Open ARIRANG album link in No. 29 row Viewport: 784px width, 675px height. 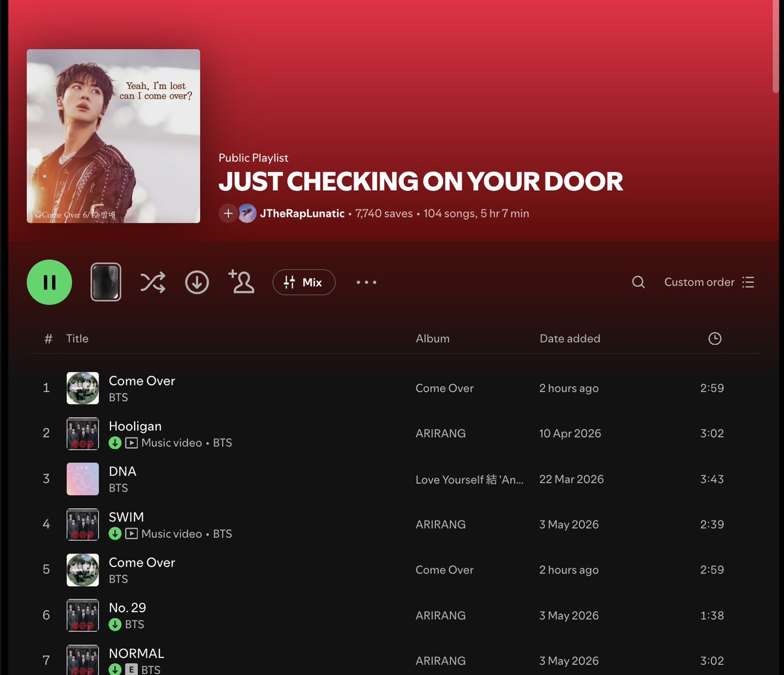[x=440, y=616]
